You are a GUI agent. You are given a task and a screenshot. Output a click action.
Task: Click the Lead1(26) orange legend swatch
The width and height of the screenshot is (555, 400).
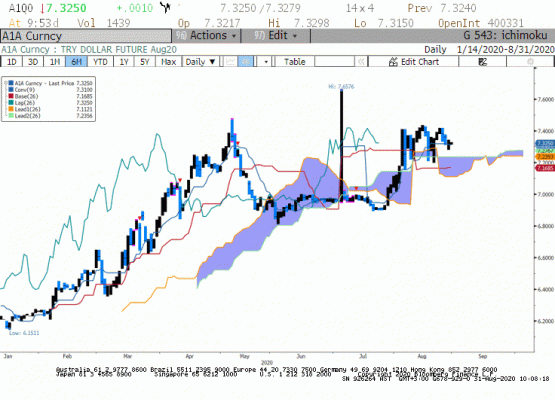coord(11,109)
